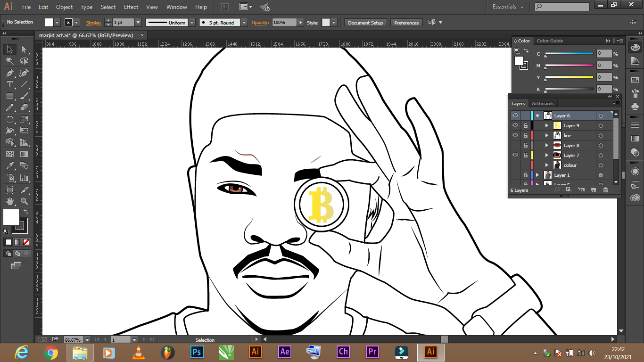Screen dimensions: 644x362
Task: Select the Direct Selection tool
Action: coord(24,49)
